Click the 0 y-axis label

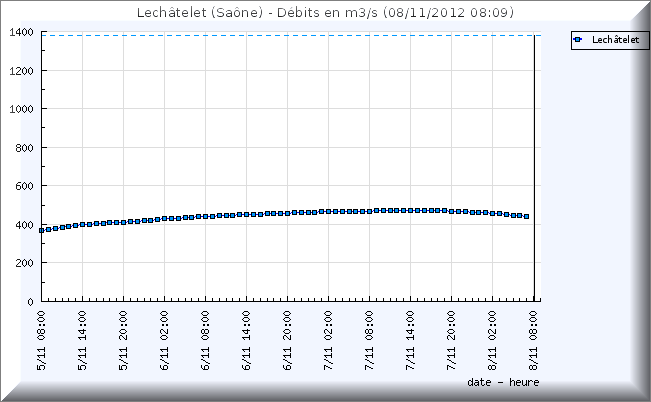(x=30, y=302)
